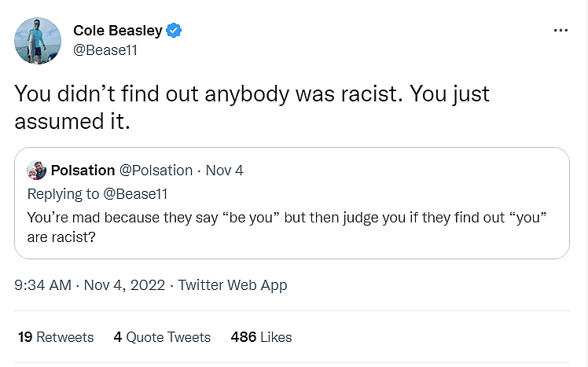Click 'are racist?' line in quoted tweet
Image resolution: width=588 pixels, height=367 pixels.
coord(61,237)
